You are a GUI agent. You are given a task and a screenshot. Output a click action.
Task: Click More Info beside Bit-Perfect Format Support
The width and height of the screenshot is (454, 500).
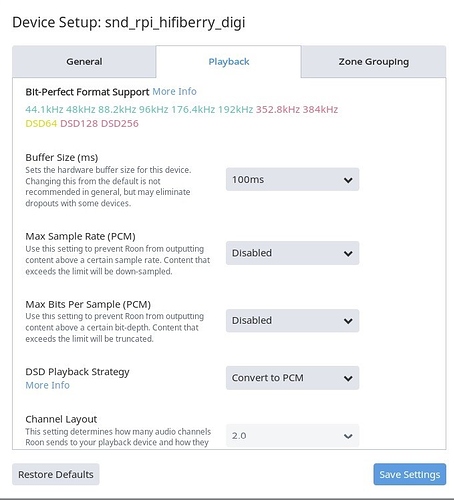coord(174,91)
